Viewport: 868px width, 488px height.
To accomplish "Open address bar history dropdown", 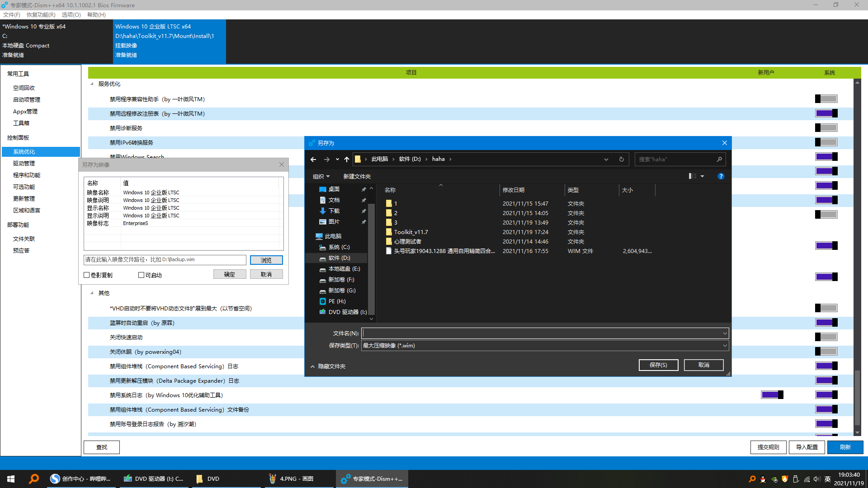I will pyautogui.click(x=606, y=159).
